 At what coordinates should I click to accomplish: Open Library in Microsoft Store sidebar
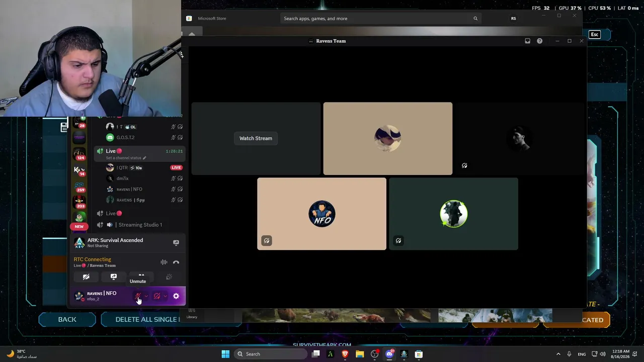click(x=192, y=313)
